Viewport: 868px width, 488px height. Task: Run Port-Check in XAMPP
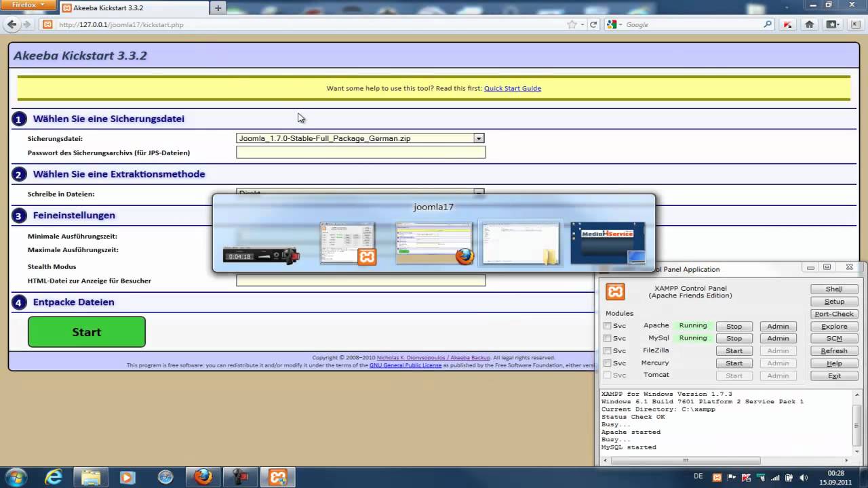(x=834, y=314)
